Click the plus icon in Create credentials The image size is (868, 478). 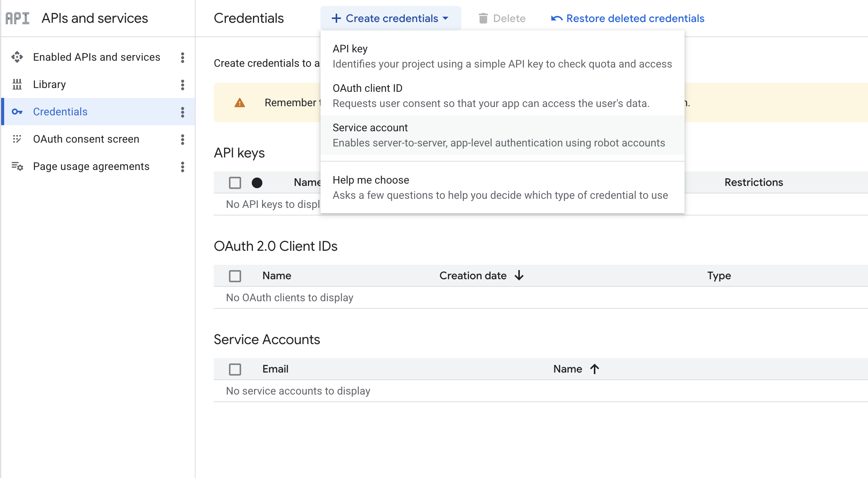pyautogui.click(x=336, y=18)
